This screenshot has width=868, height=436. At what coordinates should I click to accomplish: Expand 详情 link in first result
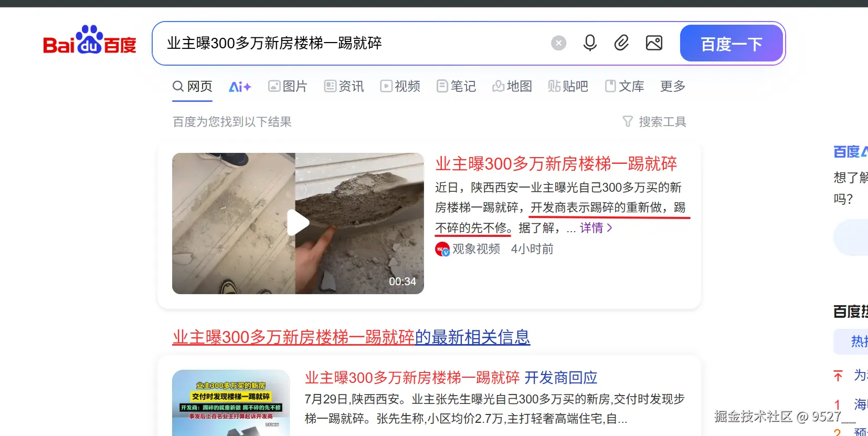pyautogui.click(x=596, y=228)
